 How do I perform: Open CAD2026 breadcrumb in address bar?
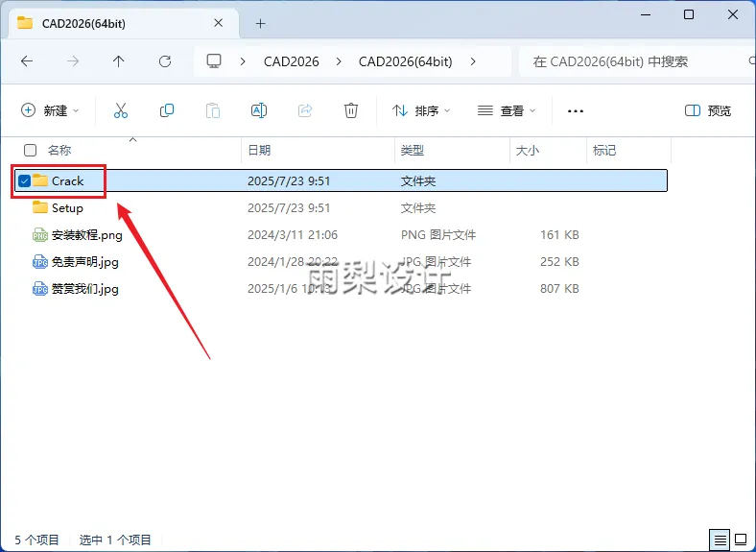tap(292, 61)
